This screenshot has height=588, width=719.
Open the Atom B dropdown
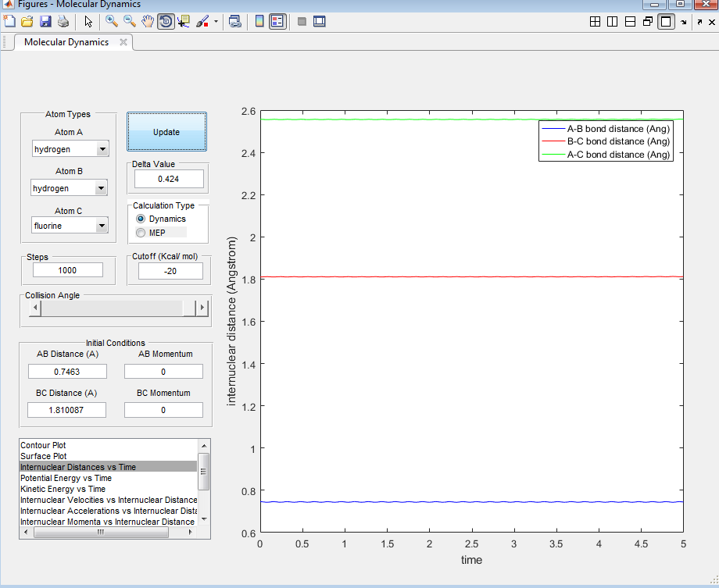click(100, 188)
